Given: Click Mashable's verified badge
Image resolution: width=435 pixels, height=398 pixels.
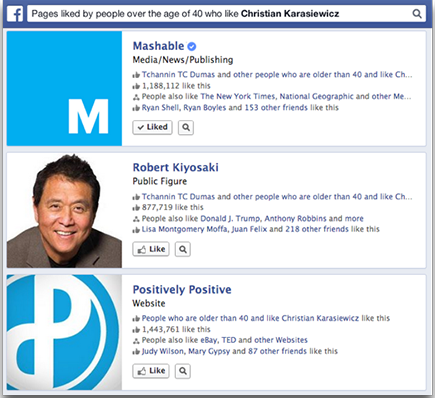Looking at the screenshot, I should tap(192, 46).
